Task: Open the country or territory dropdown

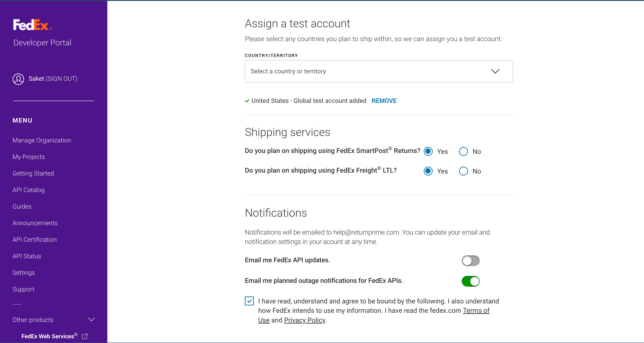Action: tap(379, 72)
